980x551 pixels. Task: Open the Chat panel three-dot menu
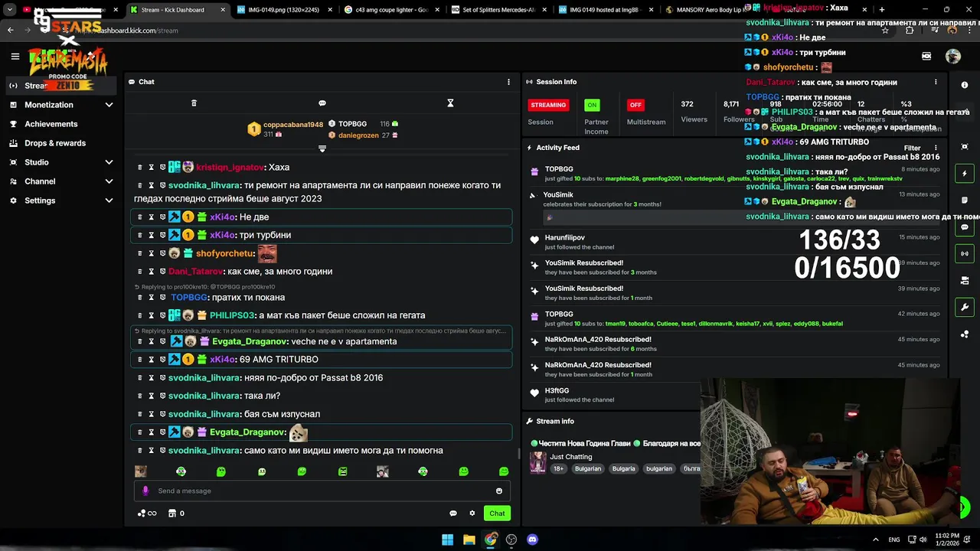508,82
